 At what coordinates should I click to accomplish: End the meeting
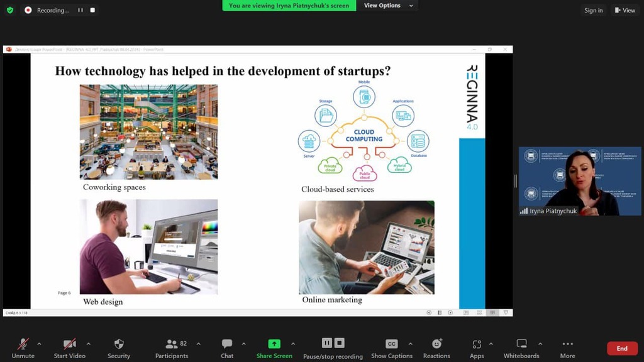coord(621,348)
